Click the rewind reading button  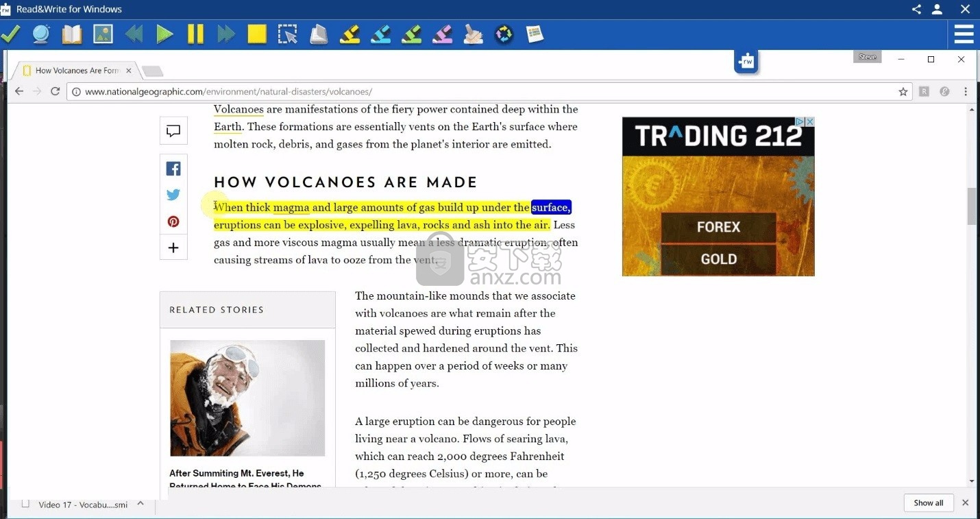[134, 34]
